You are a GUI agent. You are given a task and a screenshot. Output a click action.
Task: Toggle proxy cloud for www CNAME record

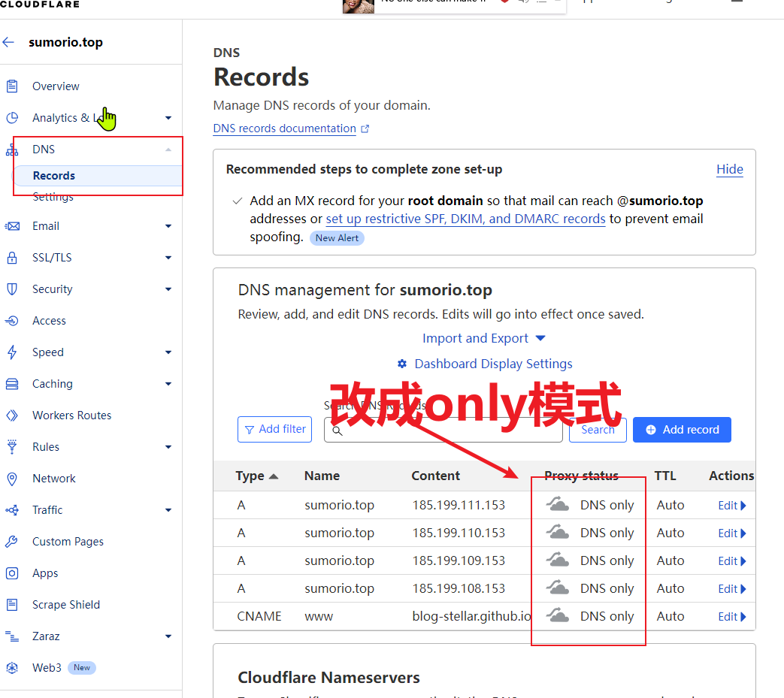coord(557,615)
